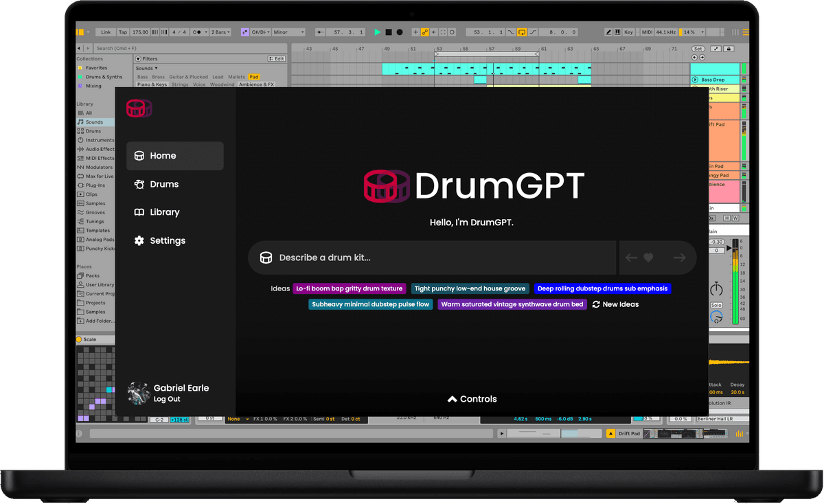
Task: Click the 175.00 tempo field
Action: pyautogui.click(x=140, y=32)
